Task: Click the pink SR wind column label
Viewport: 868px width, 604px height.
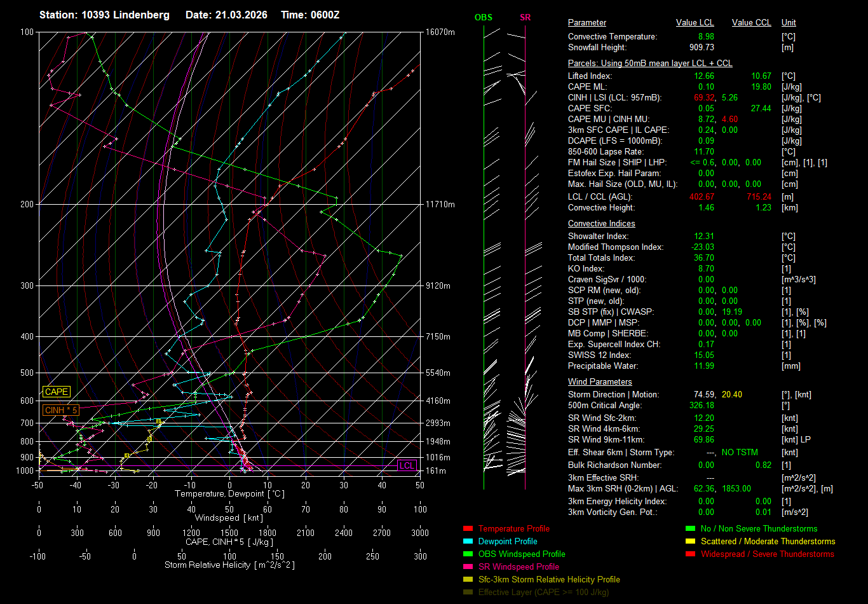Action: pos(525,18)
